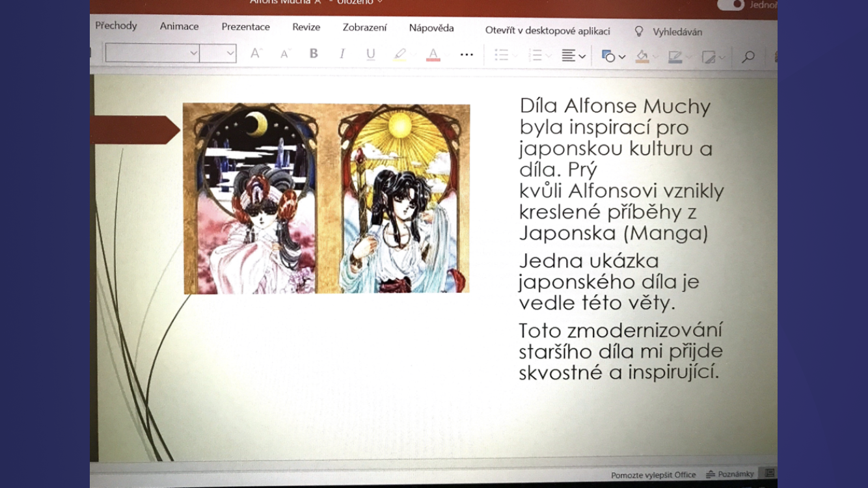Toggle the Jednoduchý ribbon switch
The height and width of the screenshot is (488, 868).
coord(731,5)
